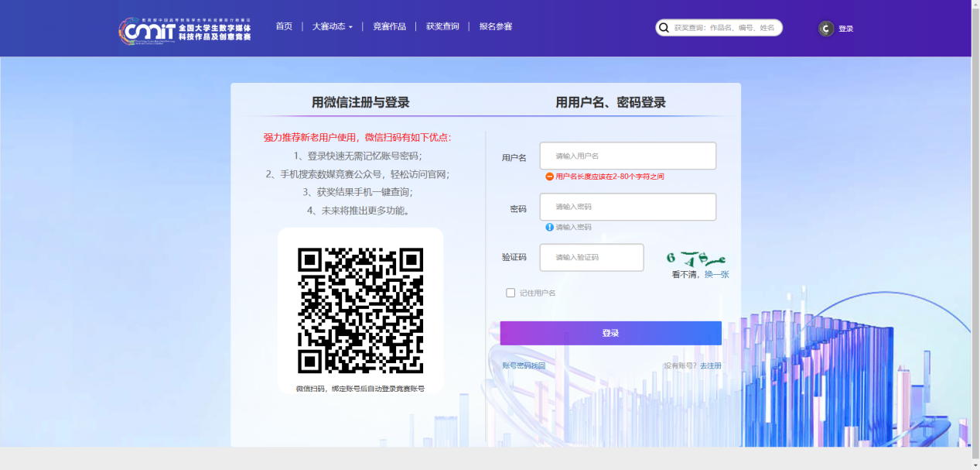Focus the 请输入用户名 input field
This screenshot has height=470, width=980.
pos(628,156)
